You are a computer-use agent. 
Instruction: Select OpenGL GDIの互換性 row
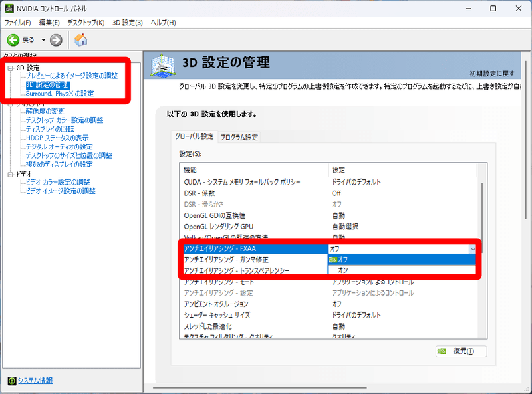click(x=330, y=215)
